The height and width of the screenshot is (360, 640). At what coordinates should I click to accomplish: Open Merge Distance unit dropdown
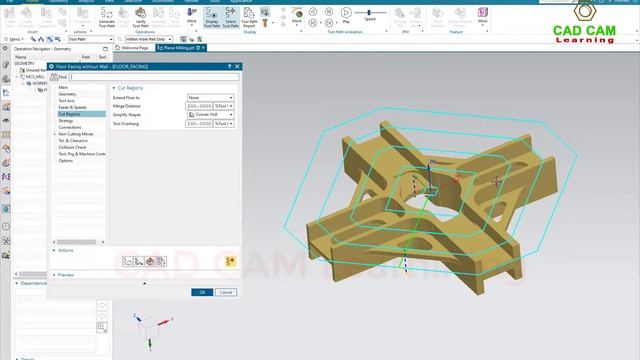click(x=224, y=106)
